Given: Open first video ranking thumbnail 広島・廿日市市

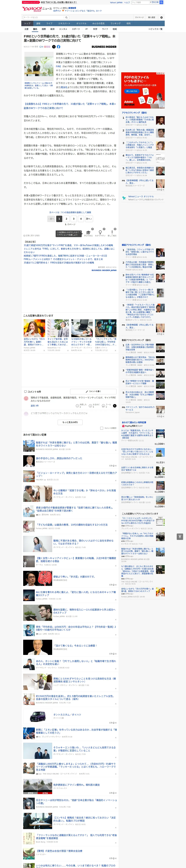Looking at the screenshot, I should point(160,348).
